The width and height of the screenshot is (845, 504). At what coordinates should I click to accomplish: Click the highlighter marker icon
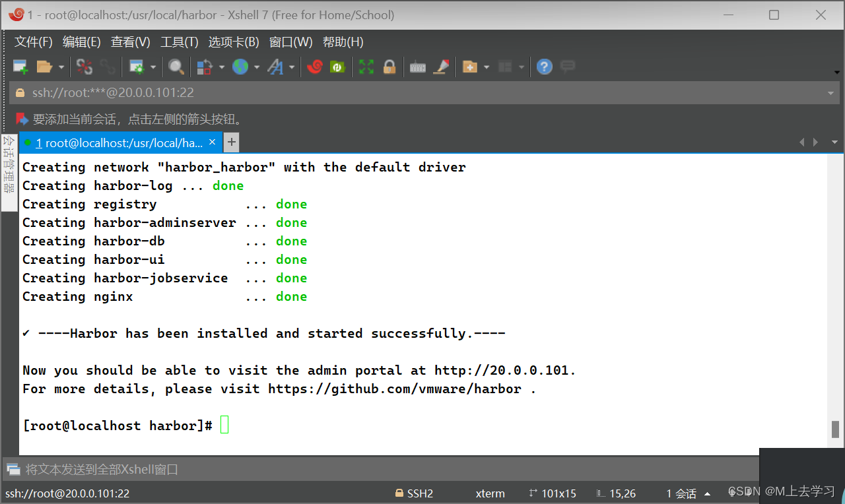coord(441,67)
